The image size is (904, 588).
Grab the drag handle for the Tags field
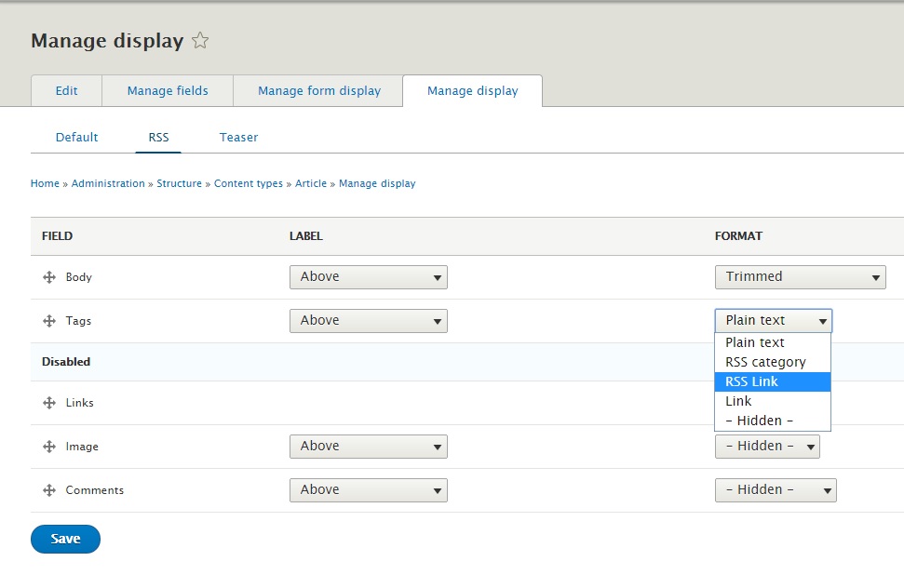pos(49,320)
